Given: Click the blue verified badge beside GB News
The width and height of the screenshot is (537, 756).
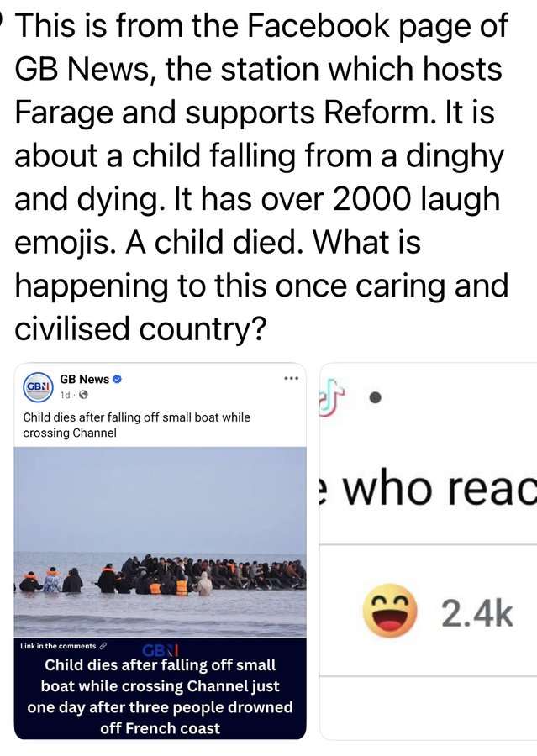Looking at the screenshot, I should [117, 380].
